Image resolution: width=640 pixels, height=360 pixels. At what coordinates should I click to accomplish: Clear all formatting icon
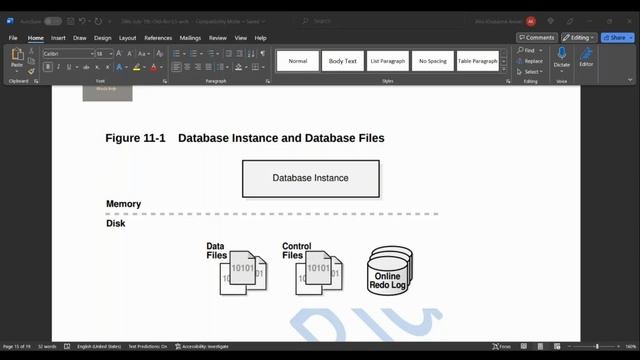160,53
